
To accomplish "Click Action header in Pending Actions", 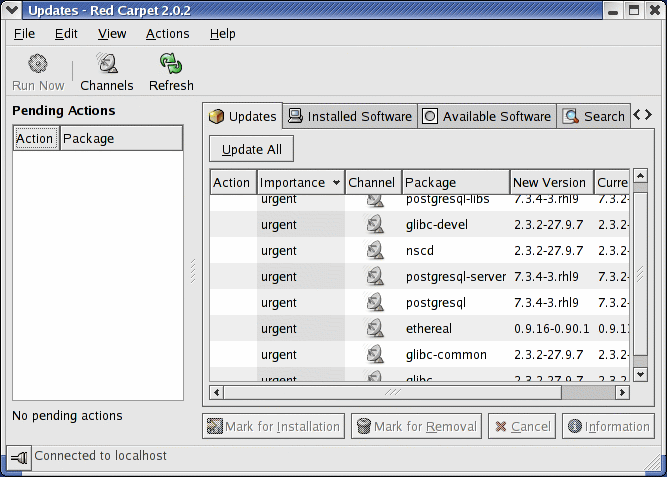I will coord(36,138).
